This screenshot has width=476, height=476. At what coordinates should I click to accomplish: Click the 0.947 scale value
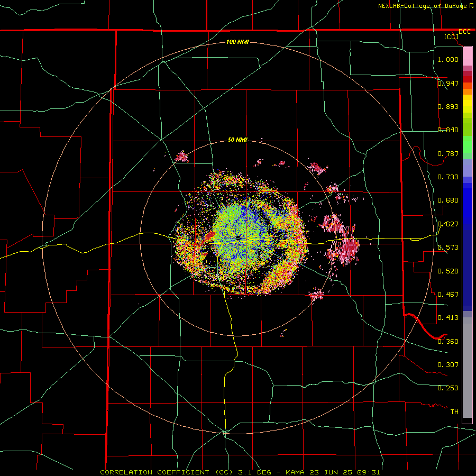tap(448, 83)
